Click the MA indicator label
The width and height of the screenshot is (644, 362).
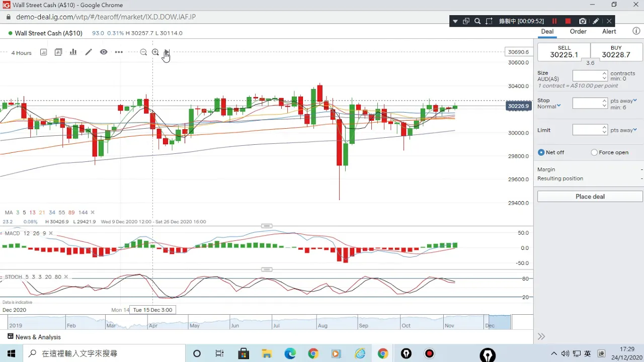(x=9, y=213)
